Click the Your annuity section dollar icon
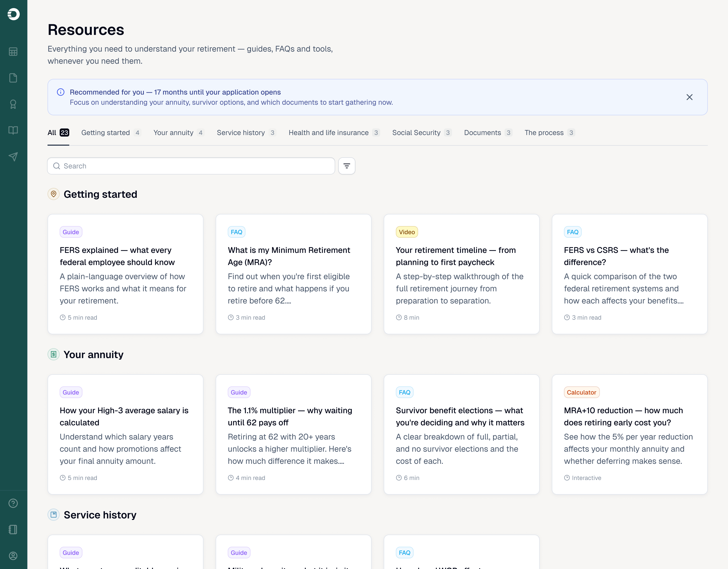The height and width of the screenshot is (569, 728). click(54, 355)
